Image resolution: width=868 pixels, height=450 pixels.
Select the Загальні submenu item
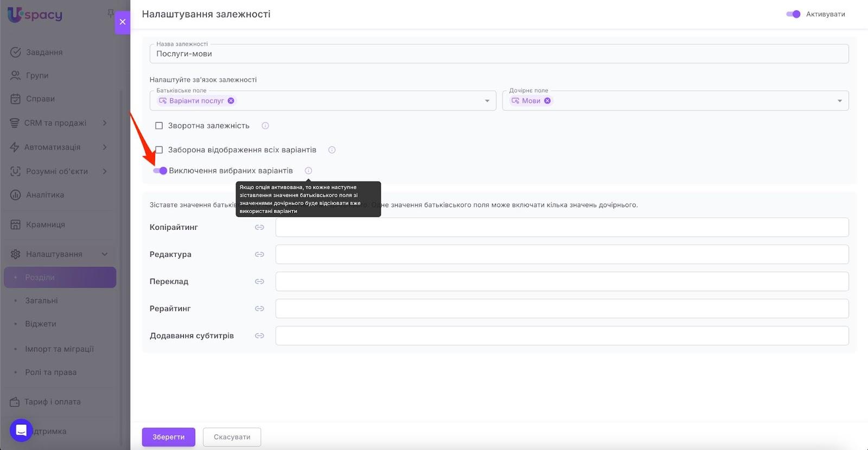pos(41,300)
